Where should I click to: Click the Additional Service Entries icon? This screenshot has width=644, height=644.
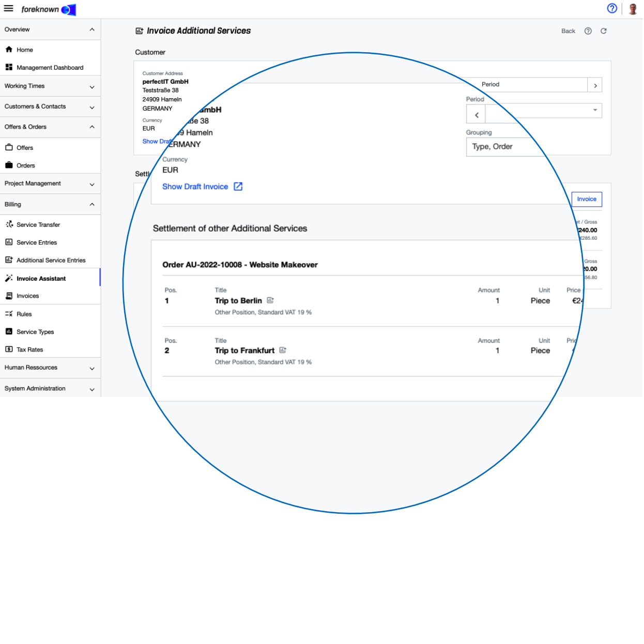click(x=9, y=260)
